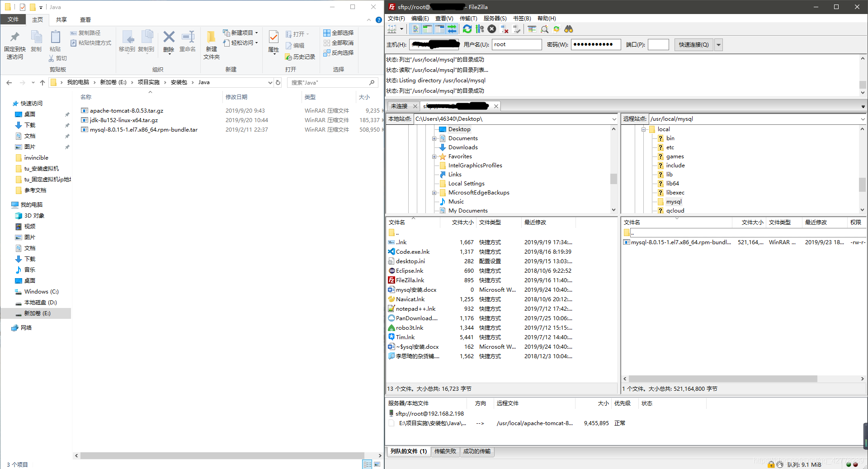
Task: Click the Properties (属性) icon in ribbon
Action: [x=274, y=42]
